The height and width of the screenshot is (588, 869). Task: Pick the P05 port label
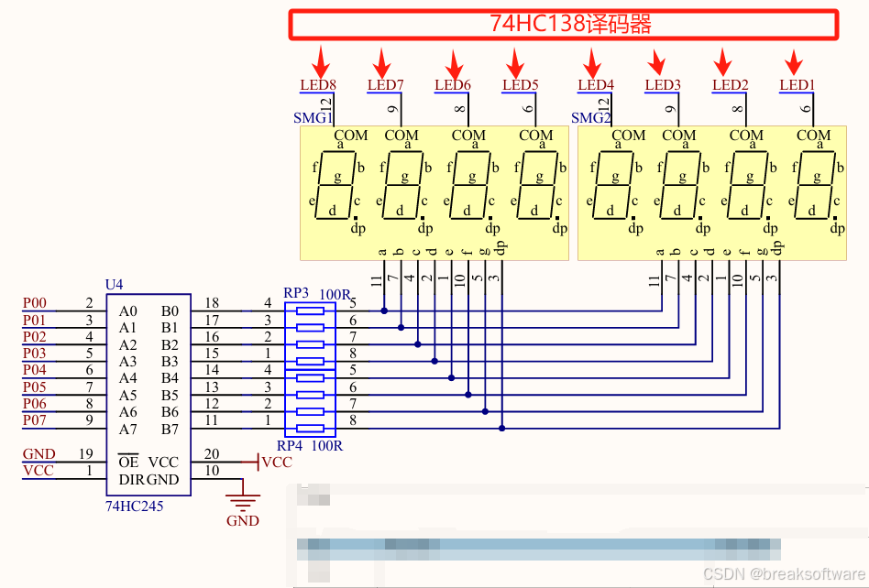(x=34, y=387)
